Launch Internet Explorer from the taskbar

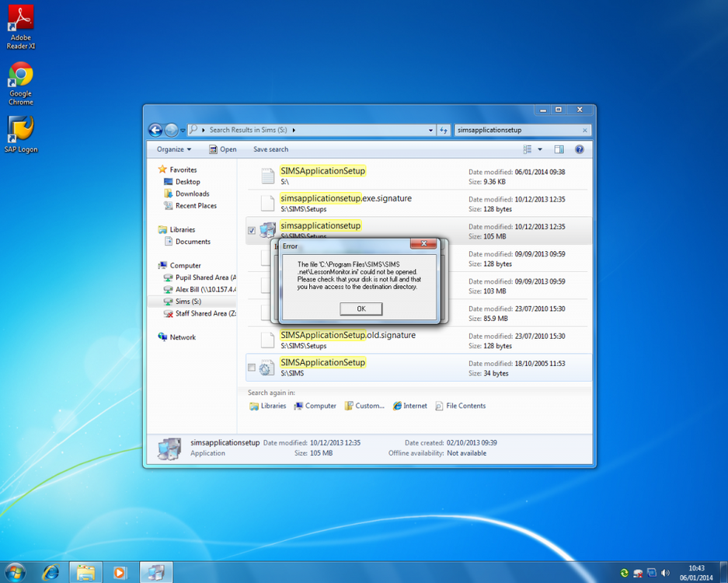[51, 572]
